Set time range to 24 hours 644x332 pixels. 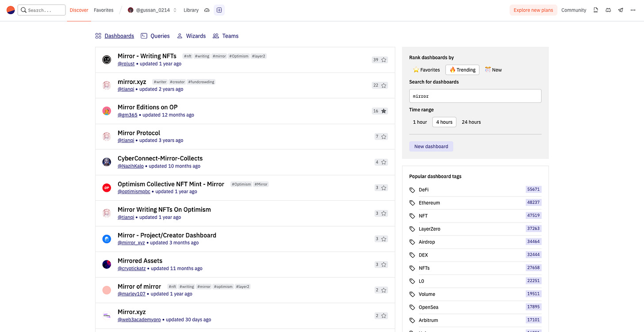click(471, 122)
